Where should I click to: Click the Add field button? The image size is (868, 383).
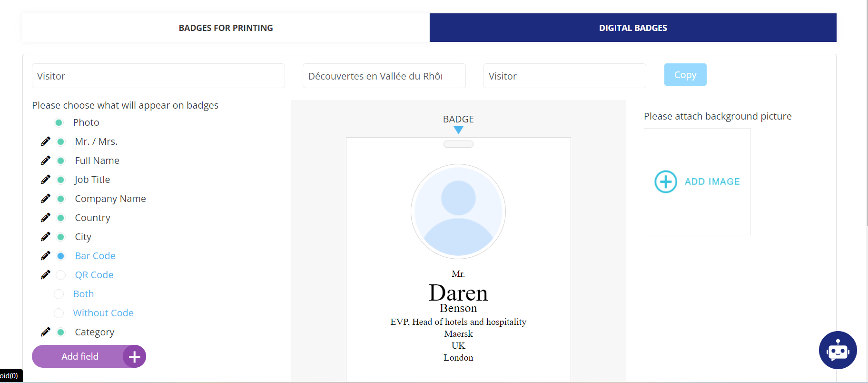(89, 356)
